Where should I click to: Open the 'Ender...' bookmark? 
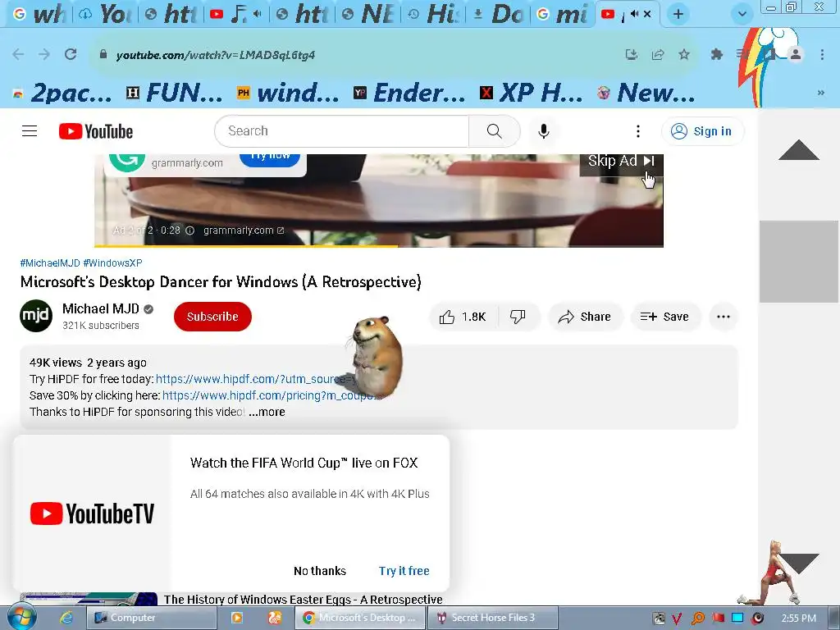[410, 94]
